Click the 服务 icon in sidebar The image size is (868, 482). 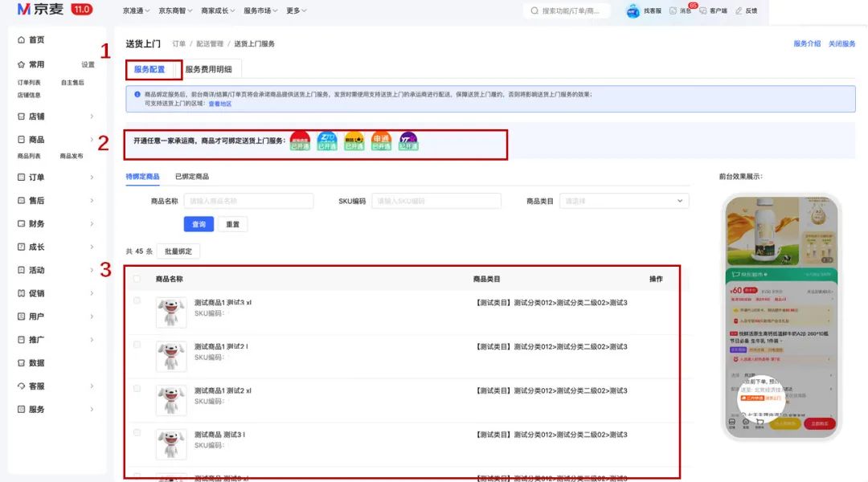pos(21,410)
